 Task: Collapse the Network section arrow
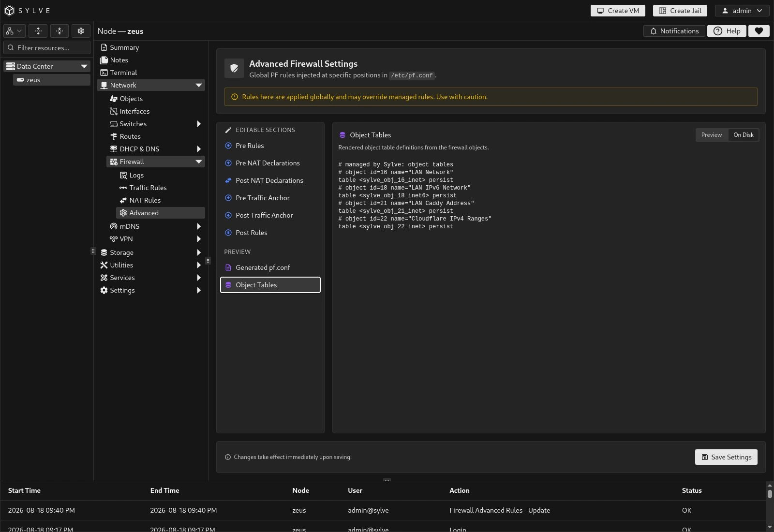198,85
